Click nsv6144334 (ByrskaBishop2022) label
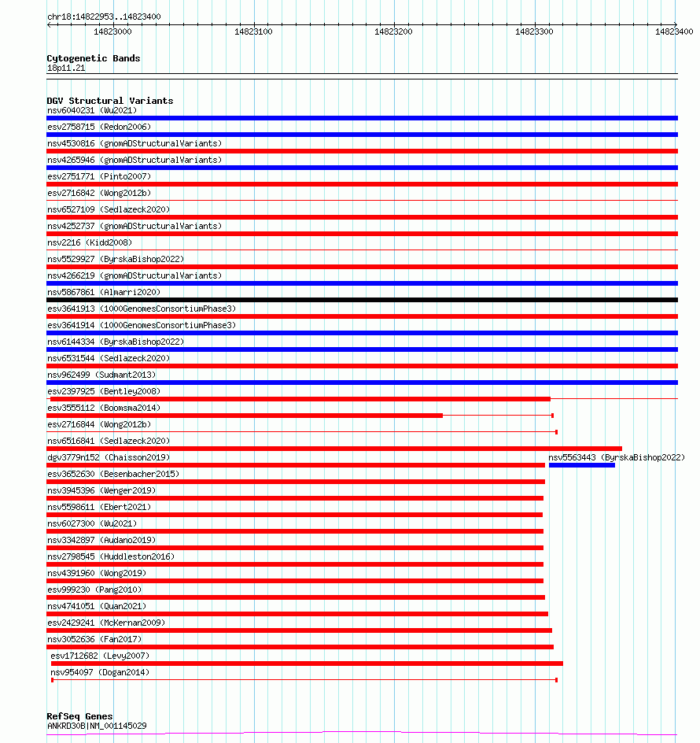Viewport: 700px width, 743px height. tap(116, 342)
